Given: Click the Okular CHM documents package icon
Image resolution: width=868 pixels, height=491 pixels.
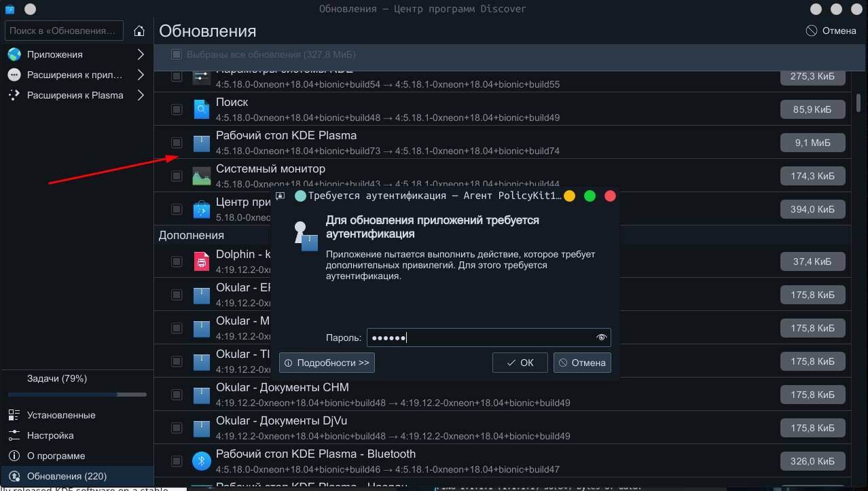Looking at the screenshot, I should tap(202, 395).
